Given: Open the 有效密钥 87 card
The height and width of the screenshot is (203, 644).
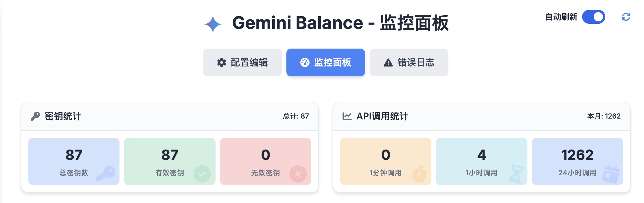Looking at the screenshot, I should [x=170, y=161].
